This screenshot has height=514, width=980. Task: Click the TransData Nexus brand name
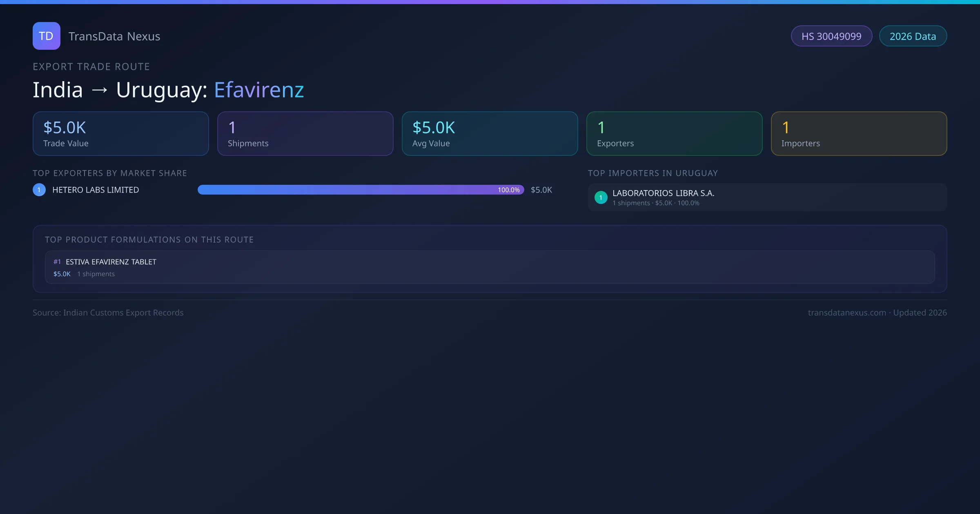point(114,36)
